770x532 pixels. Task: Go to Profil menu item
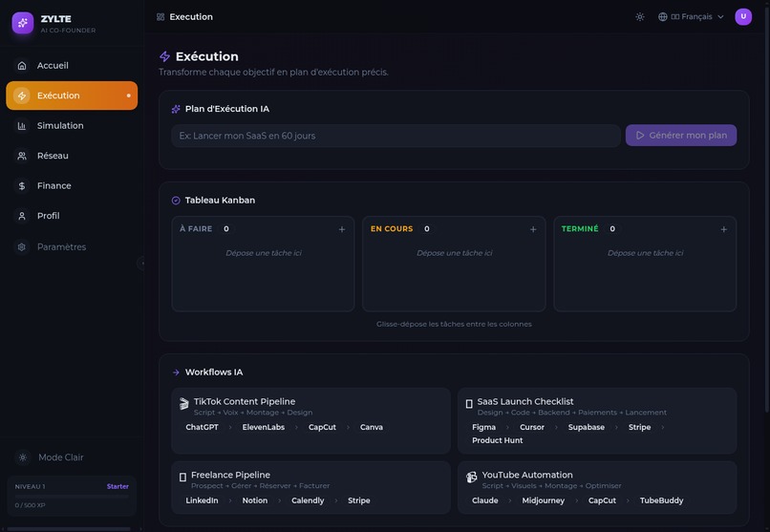click(72, 216)
